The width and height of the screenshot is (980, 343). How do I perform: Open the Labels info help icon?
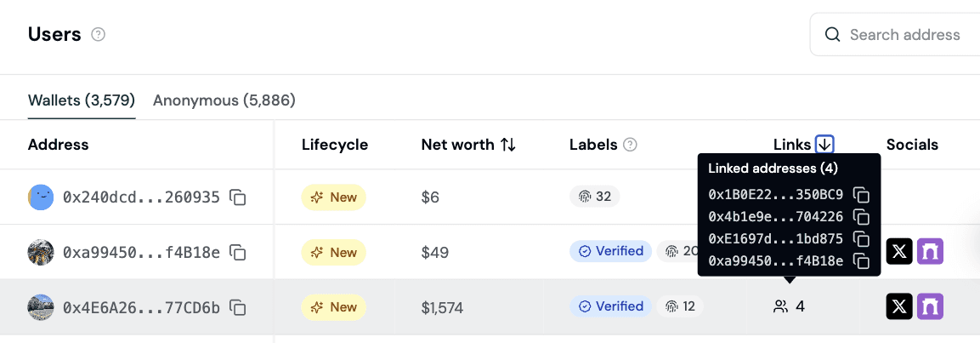pyautogui.click(x=630, y=145)
